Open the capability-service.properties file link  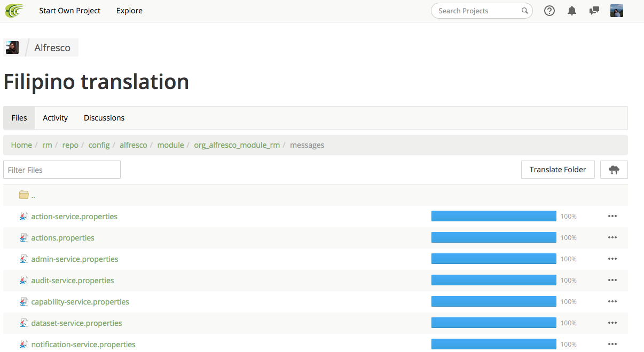click(80, 302)
